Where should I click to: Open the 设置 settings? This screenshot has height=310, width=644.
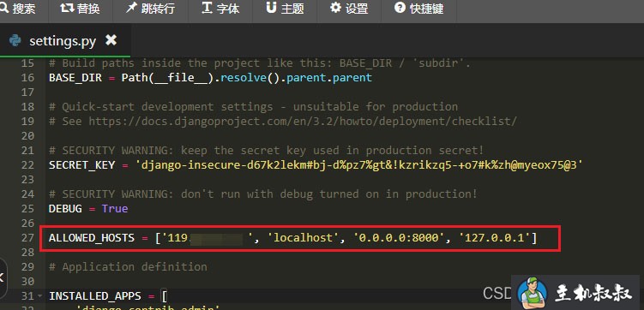point(349,9)
